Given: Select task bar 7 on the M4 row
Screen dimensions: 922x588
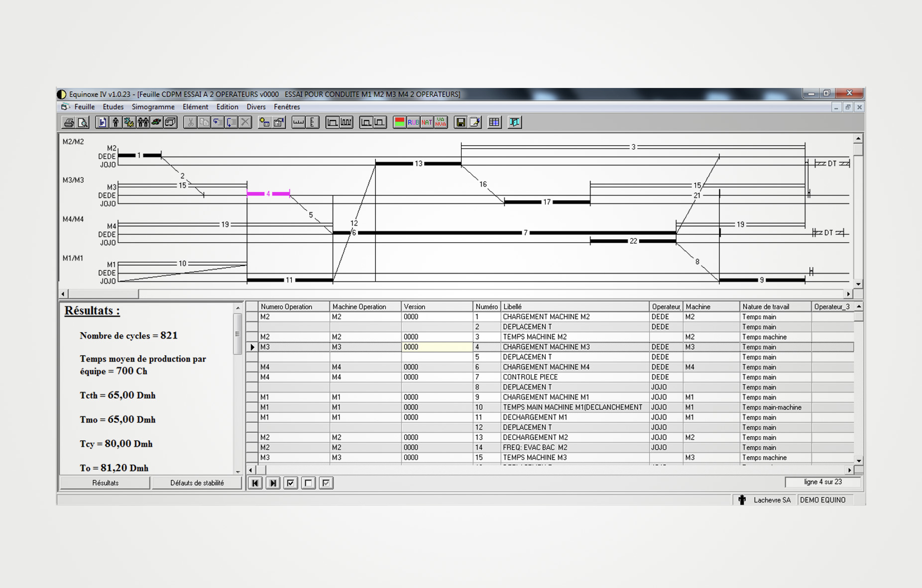Looking at the screenshot, I should [x=525, y=233].
